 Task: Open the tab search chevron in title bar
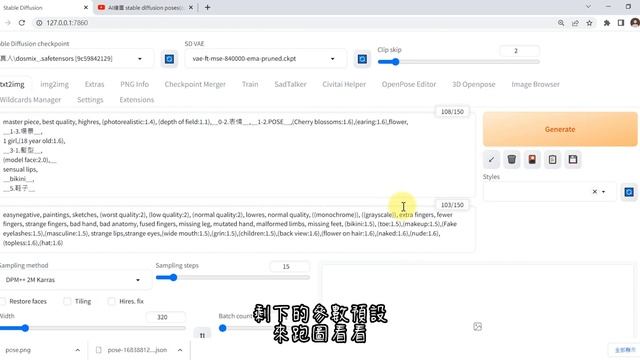588,7
